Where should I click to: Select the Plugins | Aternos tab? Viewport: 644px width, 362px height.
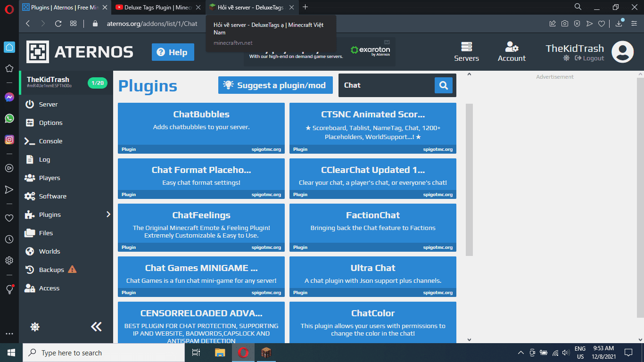[66, 7]
